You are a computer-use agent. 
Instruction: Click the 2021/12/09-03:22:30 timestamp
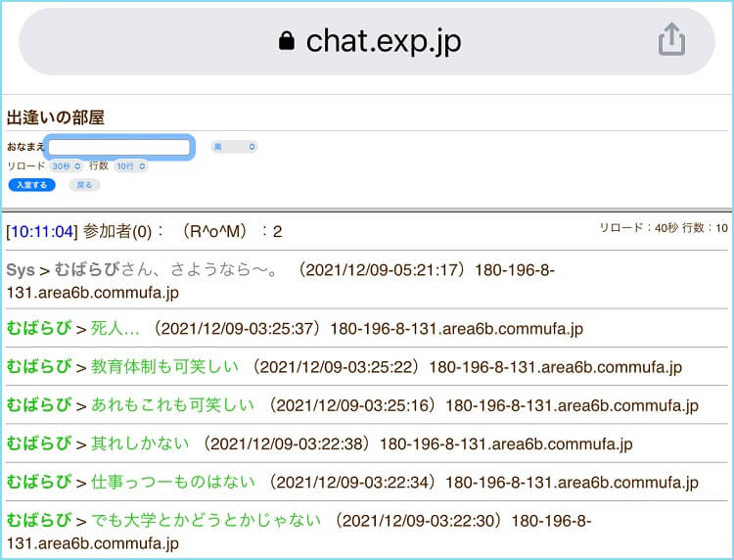[x=418, y=521]
